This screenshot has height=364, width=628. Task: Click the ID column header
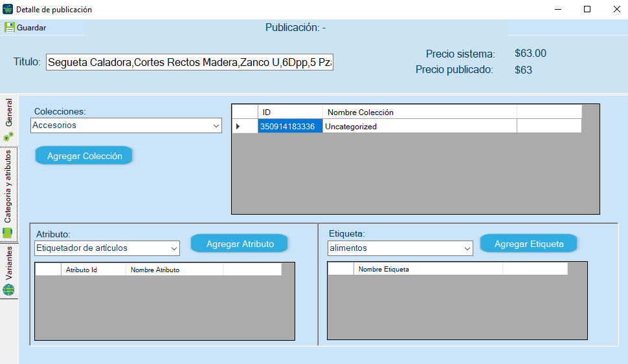coord(290,112)
